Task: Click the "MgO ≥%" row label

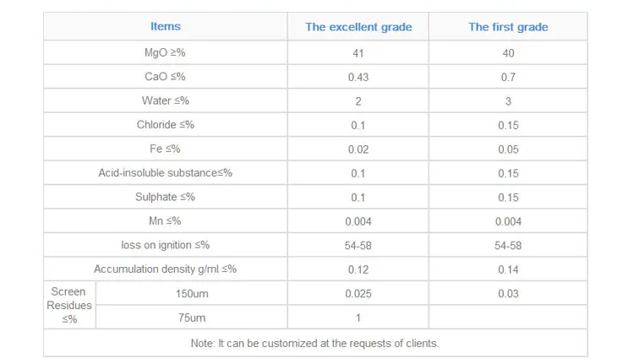Action: [x=165, y=53]
